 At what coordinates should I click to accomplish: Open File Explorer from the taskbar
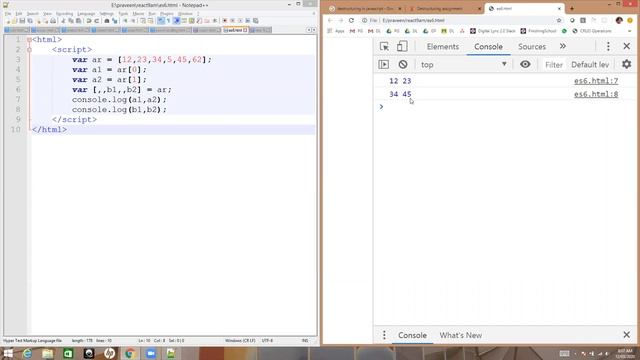tap(48, 353)
